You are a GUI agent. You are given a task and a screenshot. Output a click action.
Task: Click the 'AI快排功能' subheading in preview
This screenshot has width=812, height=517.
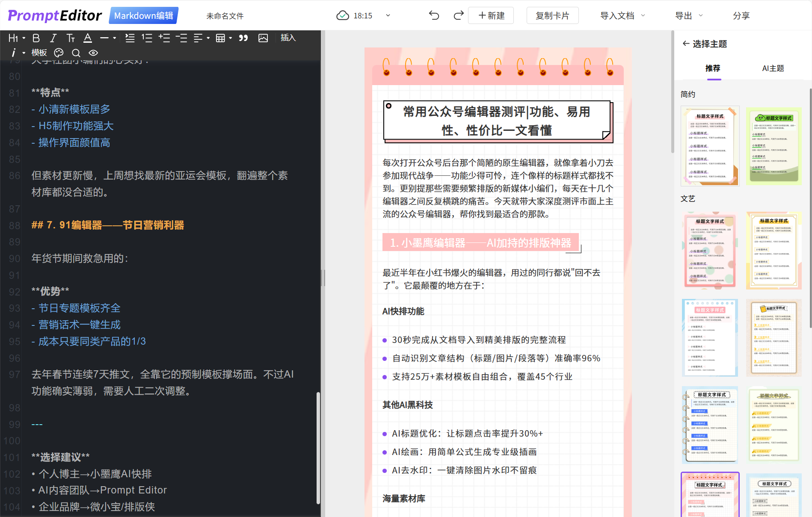tap(403, 311)
